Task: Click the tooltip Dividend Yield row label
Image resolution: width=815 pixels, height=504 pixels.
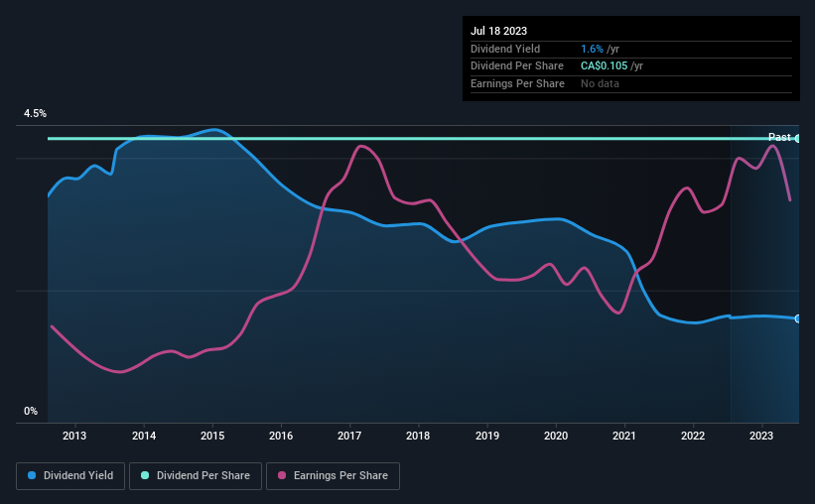Action: tap(505, 49)
